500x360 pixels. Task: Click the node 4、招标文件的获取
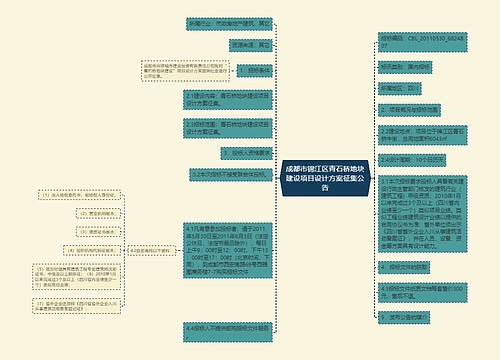(404, 267)
